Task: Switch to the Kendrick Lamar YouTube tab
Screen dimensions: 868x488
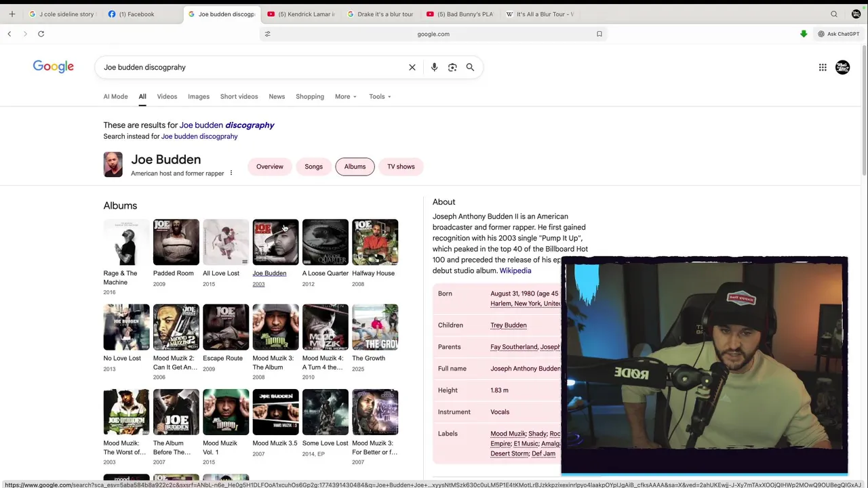Action: [x=301, y=14]
